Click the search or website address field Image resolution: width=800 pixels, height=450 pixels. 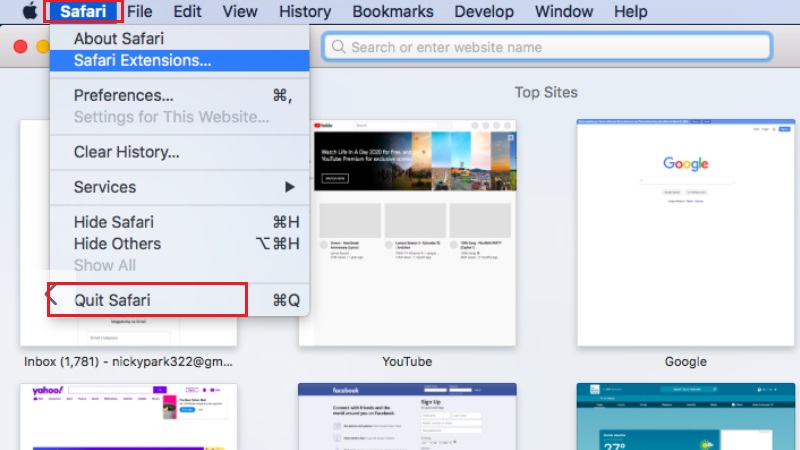[547, 47]
